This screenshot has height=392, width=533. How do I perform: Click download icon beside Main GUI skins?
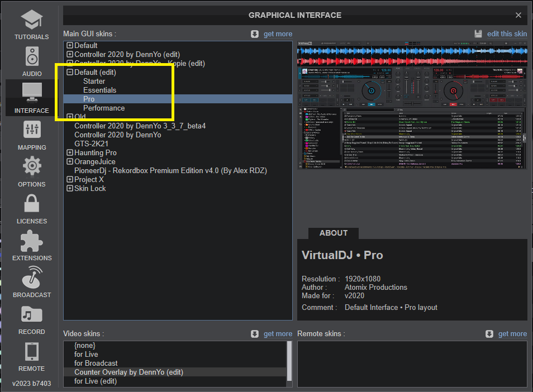[x=255, y=34]
